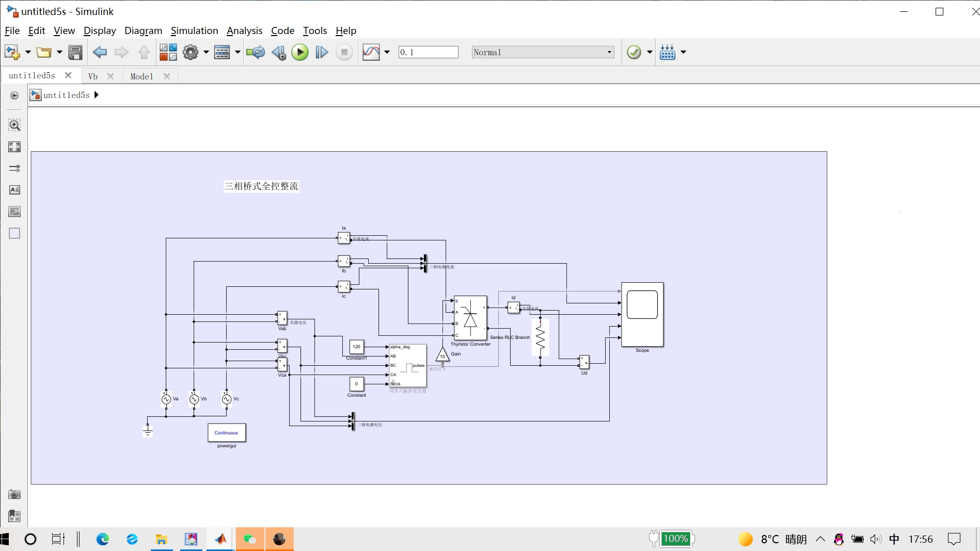Toggle the Hide/Show Model Browser button
The height and width of the screenshot is (551, 980).
click(14, 95)
